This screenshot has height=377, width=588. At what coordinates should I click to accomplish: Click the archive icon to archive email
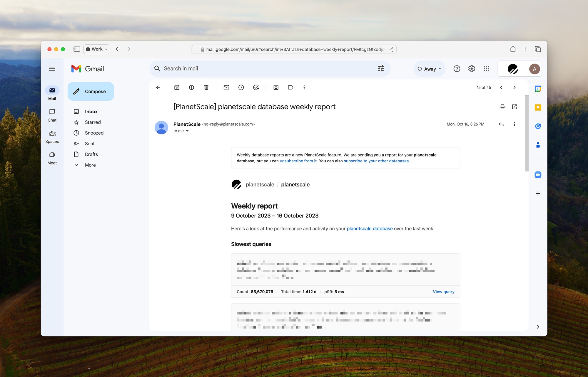click(x=176, y=87)
